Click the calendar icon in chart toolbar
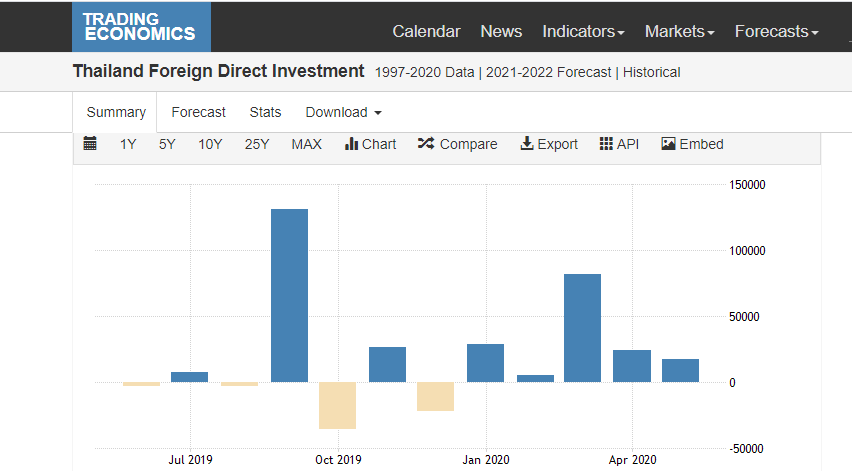The width and height of the screenshot is (852, 471). tap(90, 144)
